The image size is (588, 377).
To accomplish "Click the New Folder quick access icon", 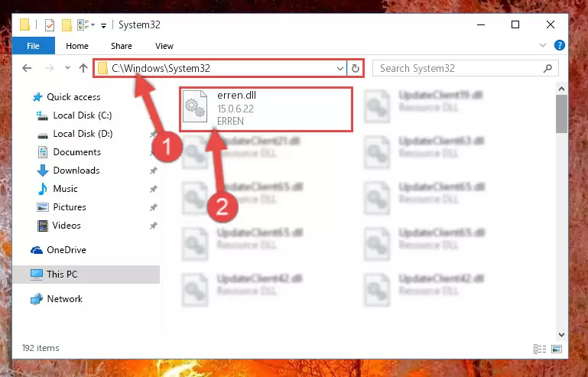I will tap(67, 25).
